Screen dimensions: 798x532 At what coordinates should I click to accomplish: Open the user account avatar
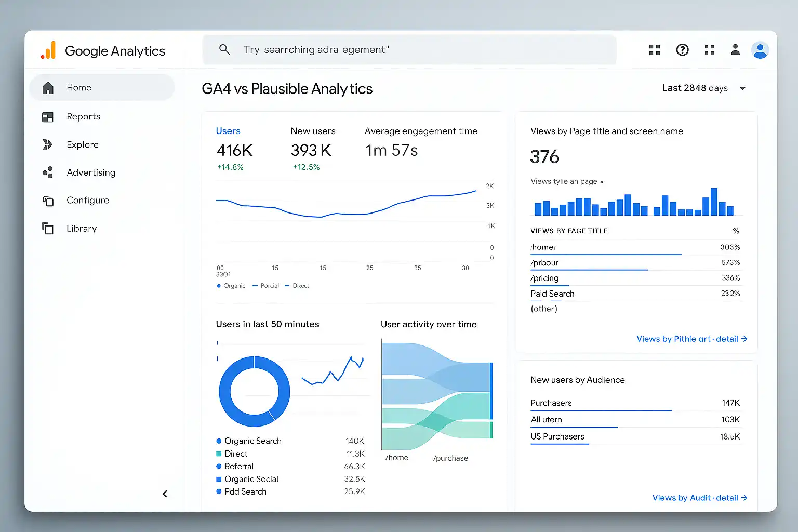point(760,50)
